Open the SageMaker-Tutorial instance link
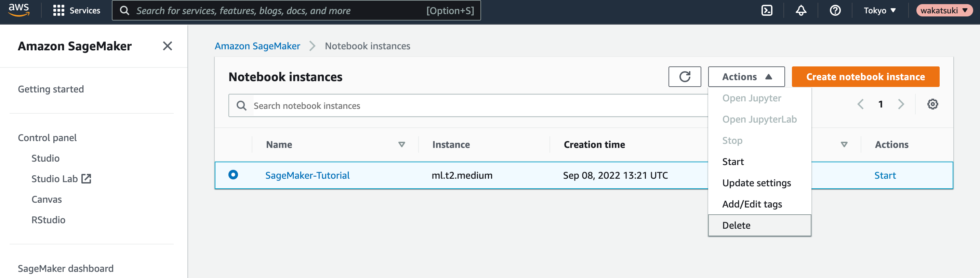 307,175
